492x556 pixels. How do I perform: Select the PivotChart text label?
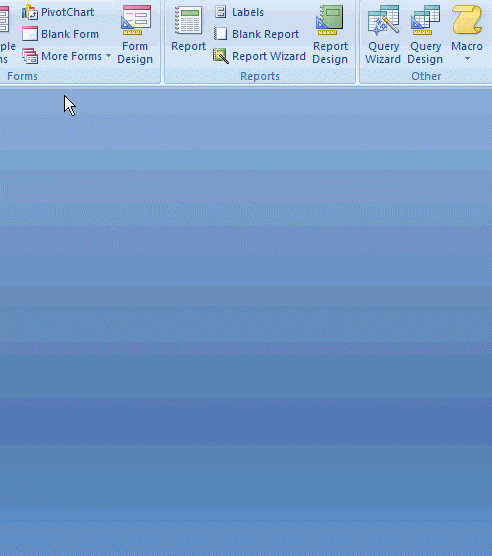tap(67, 12)
